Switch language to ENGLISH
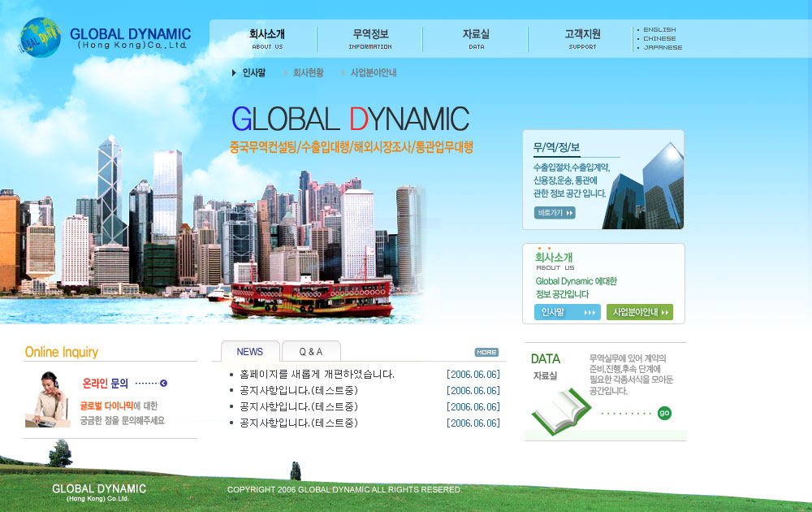Viewport: 812px width, 512px height. [659, 30]
